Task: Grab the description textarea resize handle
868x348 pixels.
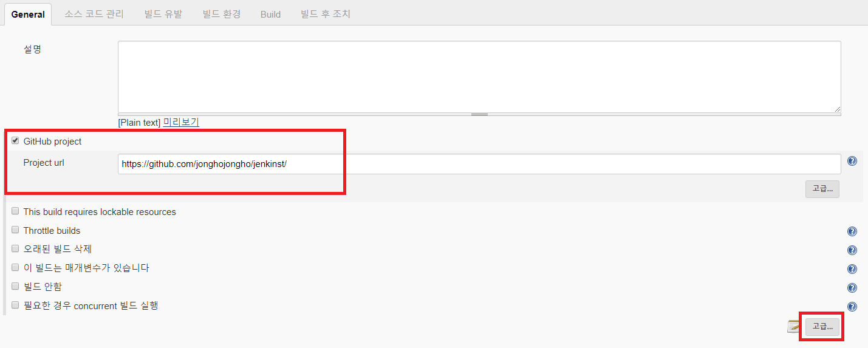Action: pos(479,114)
